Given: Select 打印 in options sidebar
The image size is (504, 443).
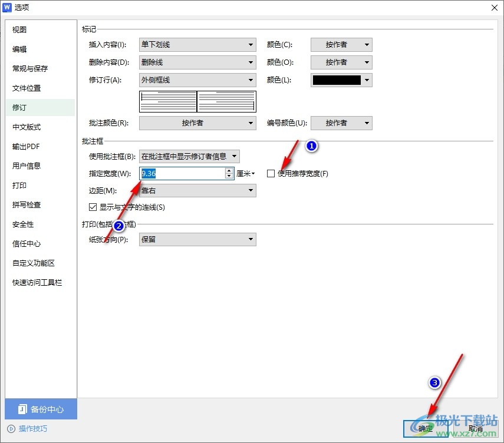Looking at the screenshot, I should pos(19,186).
